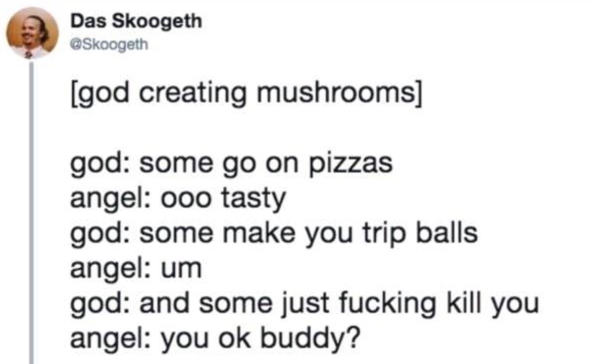Open Das Skoogeth's profile picture
This screenshot has height=364, width=593.
pyautogui.click(x=32, y=32)
